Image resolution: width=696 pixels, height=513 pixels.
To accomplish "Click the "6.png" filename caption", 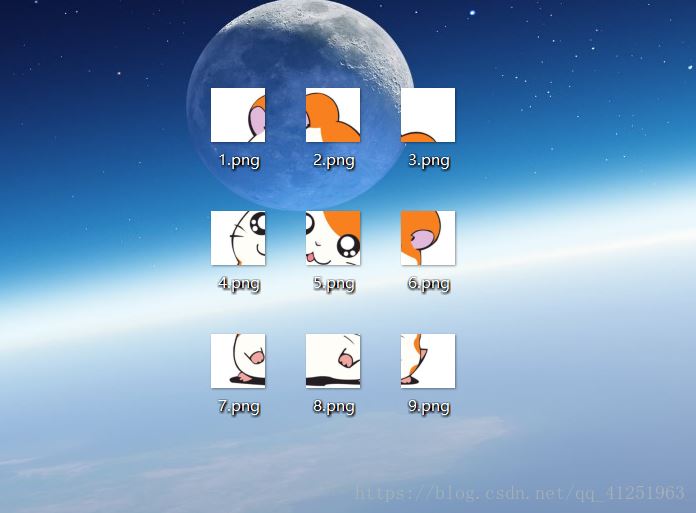I will [429, 283].
